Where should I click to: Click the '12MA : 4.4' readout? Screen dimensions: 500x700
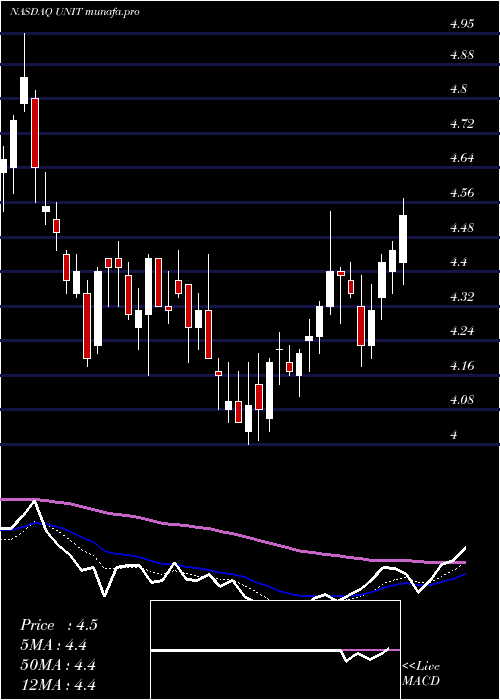(58, 685)
